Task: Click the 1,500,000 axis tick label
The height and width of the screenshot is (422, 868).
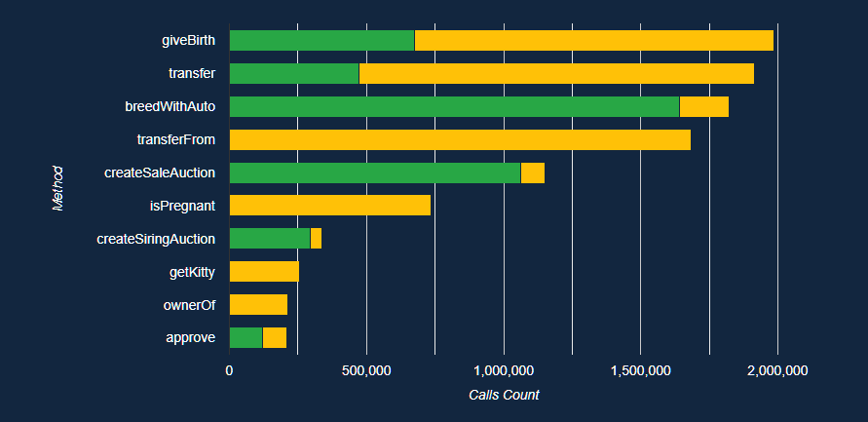Action: [640, 370]
